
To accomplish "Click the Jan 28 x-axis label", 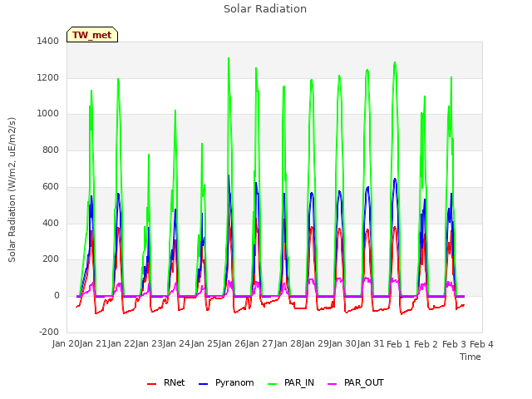I will tap(288, 344).
